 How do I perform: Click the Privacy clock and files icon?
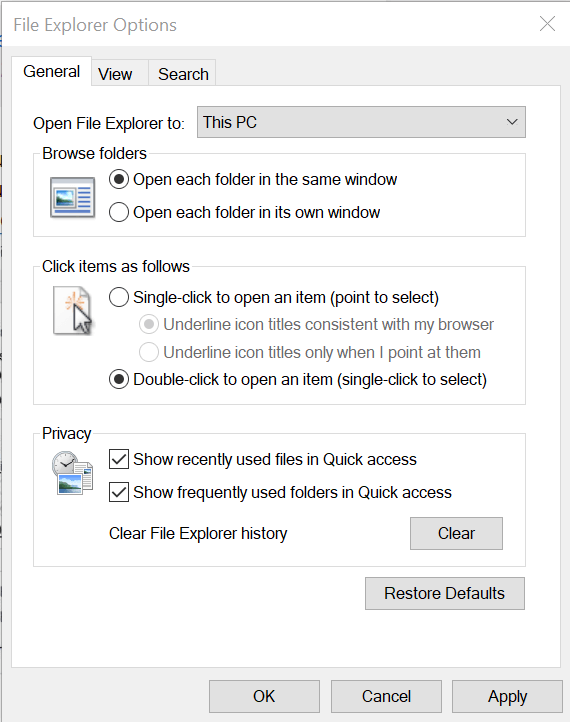(x=72, y=473)
